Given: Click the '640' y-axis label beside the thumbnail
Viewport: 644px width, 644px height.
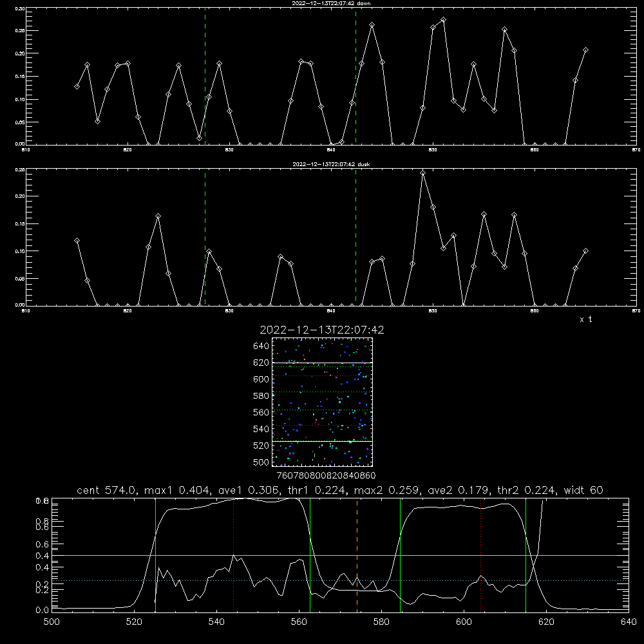Looking at the screenshot, I should click(x=261, y=346).
